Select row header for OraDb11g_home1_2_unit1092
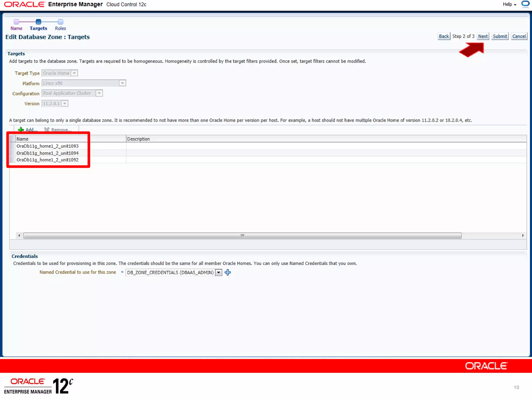The width and height of the screenshot is (532, 399). coord(12,160)
